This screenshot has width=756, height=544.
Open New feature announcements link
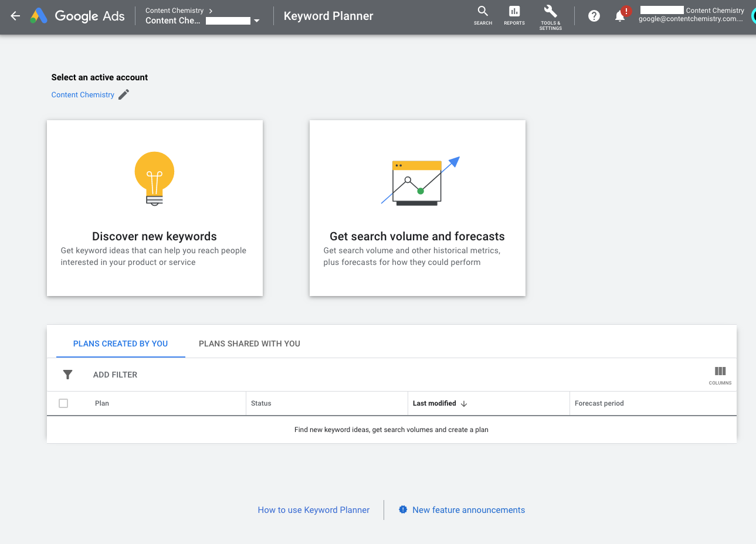coord(469,510)
